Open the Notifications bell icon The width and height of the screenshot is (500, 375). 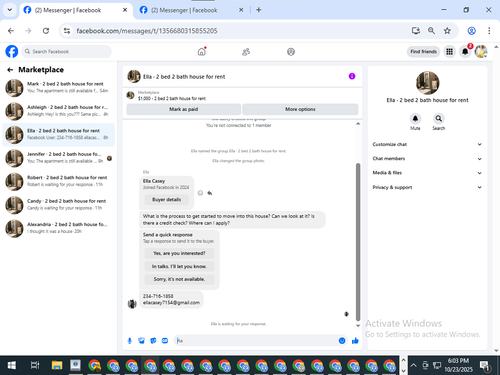(465, 52)
